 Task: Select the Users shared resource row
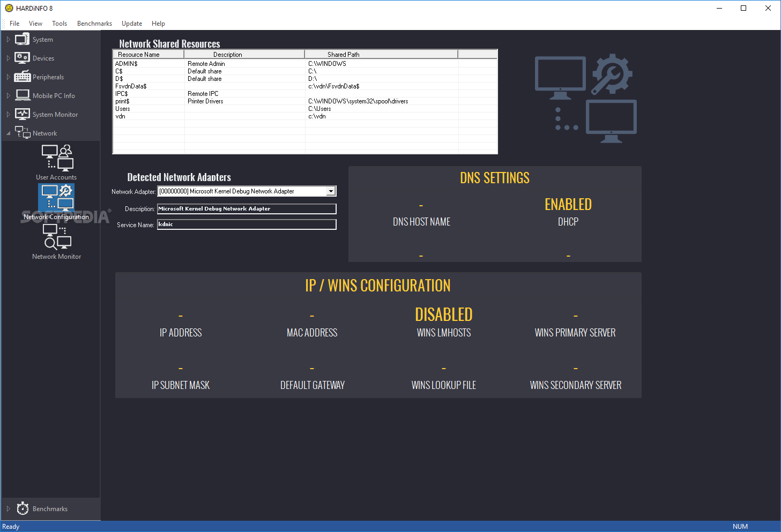[x=305, y=108]
